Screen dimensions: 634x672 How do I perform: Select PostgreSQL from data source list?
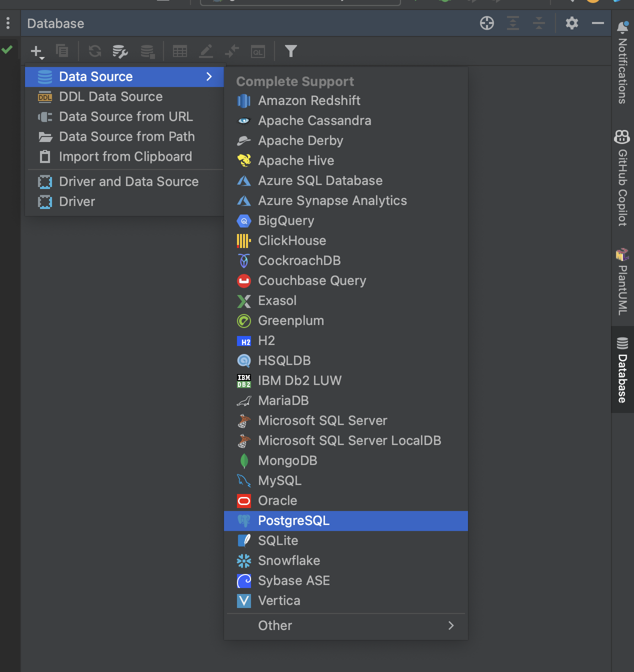coord(293,520)
